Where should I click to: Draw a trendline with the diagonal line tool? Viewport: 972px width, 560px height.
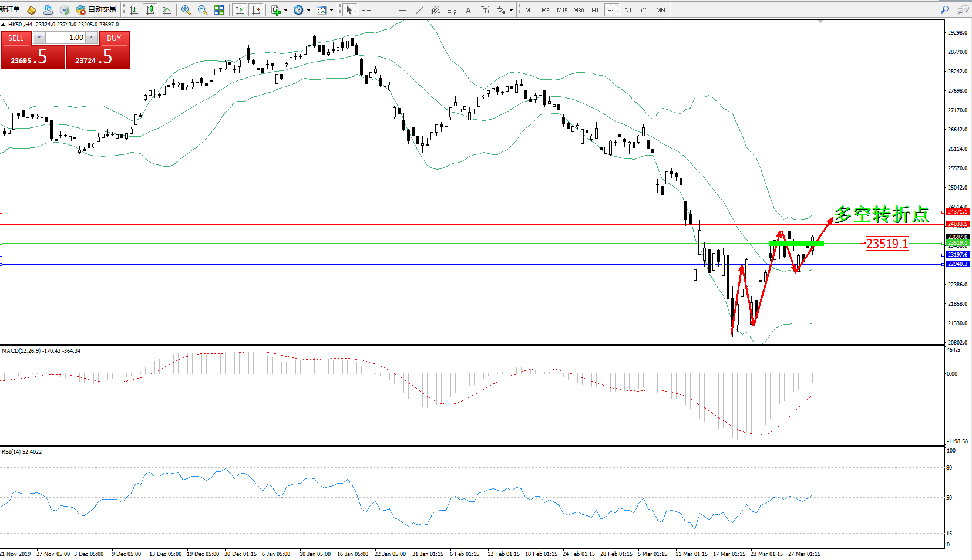(419, 10)
